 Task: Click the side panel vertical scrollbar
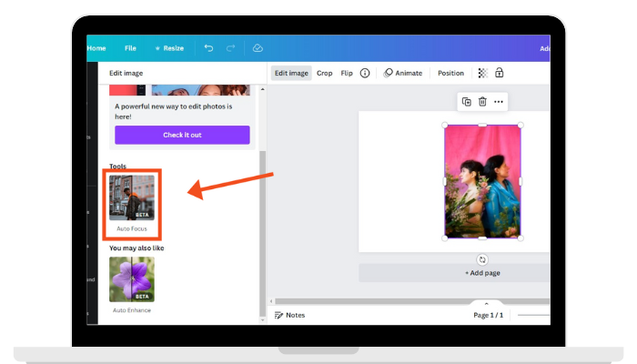(262, 234)
